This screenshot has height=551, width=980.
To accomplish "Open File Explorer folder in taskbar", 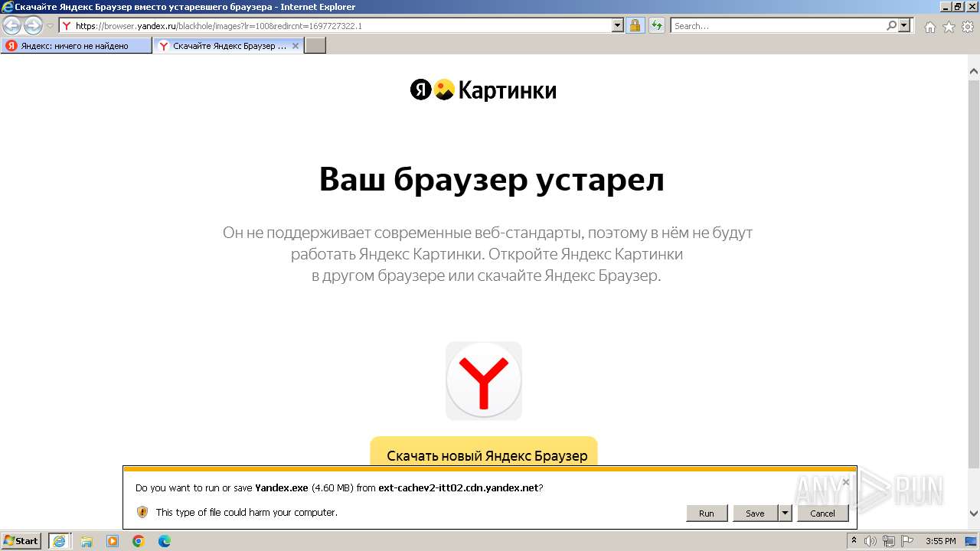I will point(86,541).
